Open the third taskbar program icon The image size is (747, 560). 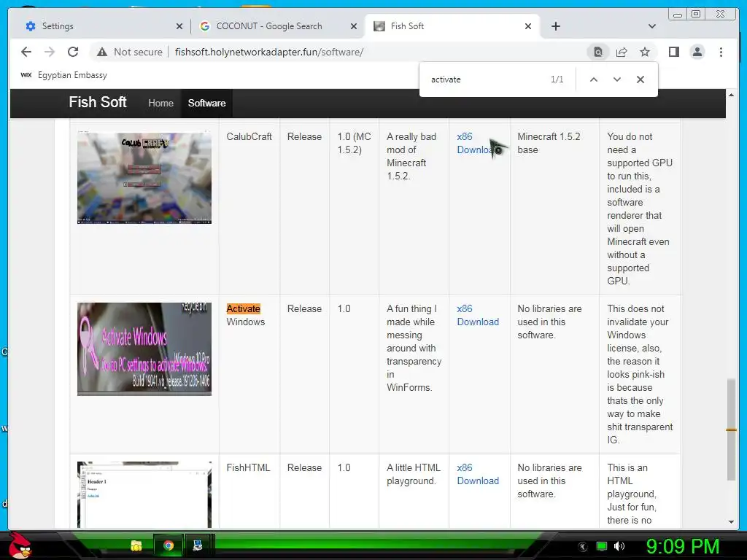coord(198,545)
